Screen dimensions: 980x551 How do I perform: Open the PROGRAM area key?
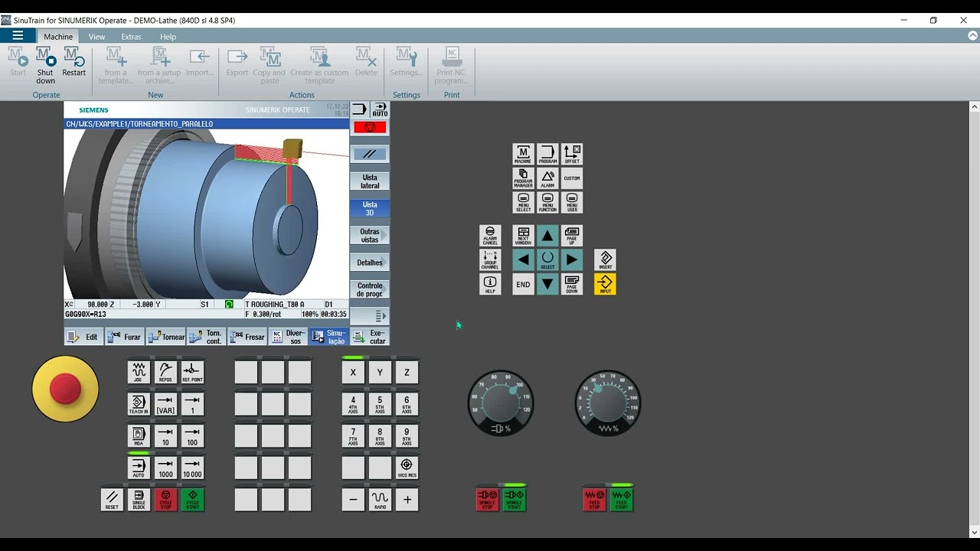tap(547, 154)
